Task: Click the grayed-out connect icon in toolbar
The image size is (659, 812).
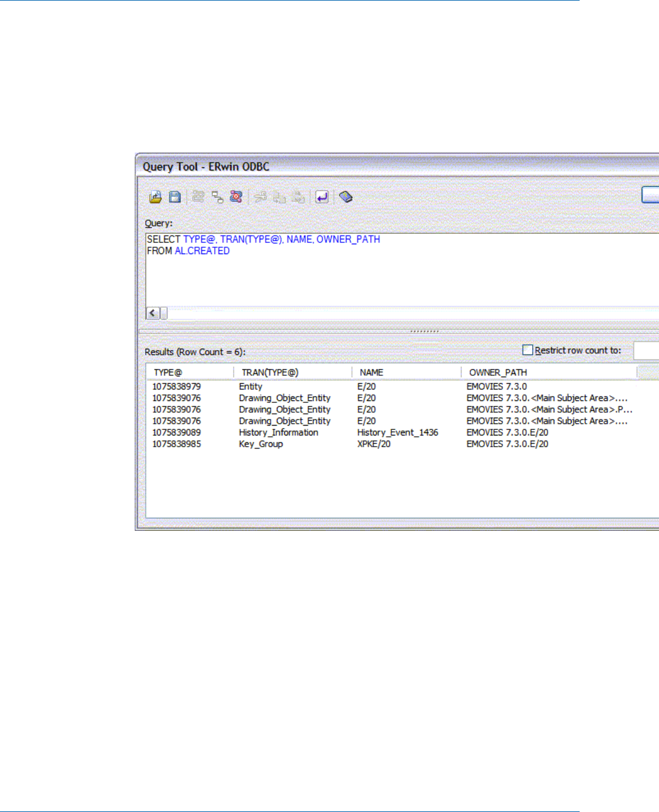Action: (198, 197)
